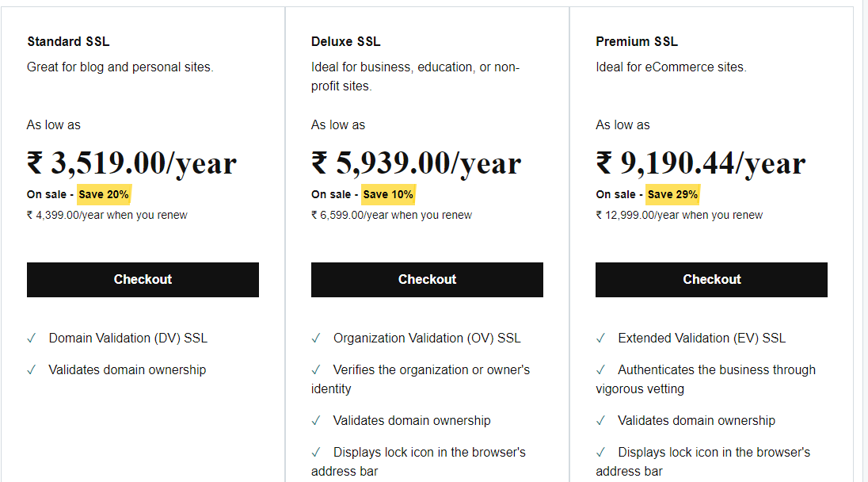Click checkmark by Deluxe Displays lock icon
The image size is (868, 482).
pyautogui.click(x=316, y=453)
